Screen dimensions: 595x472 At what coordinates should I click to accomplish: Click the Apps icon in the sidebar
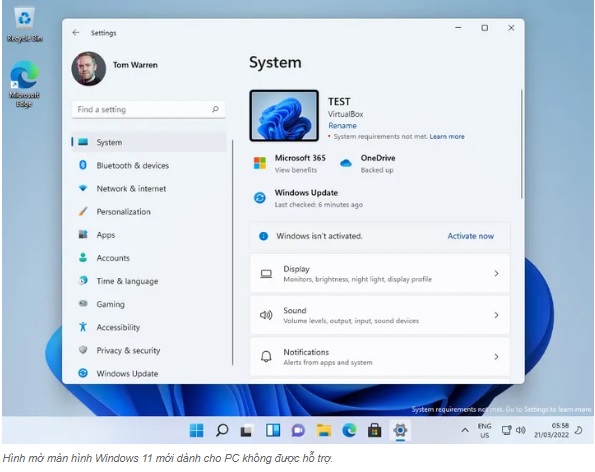pos(83,234)
